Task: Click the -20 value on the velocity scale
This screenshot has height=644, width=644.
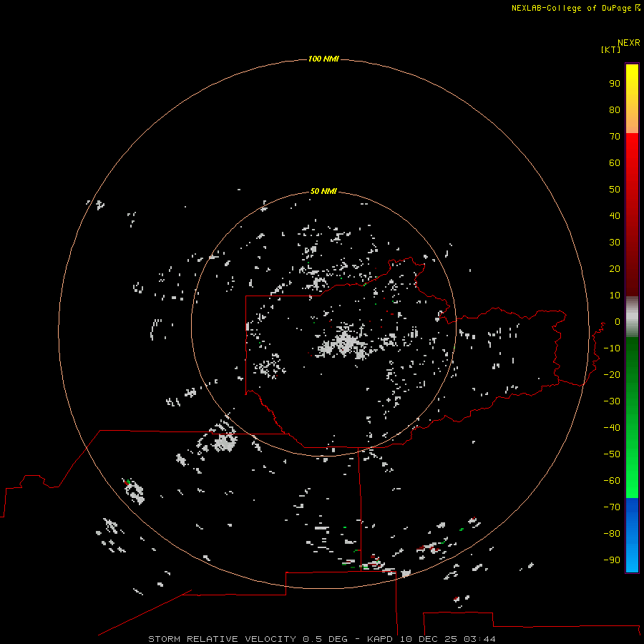Action: [612, 374]
